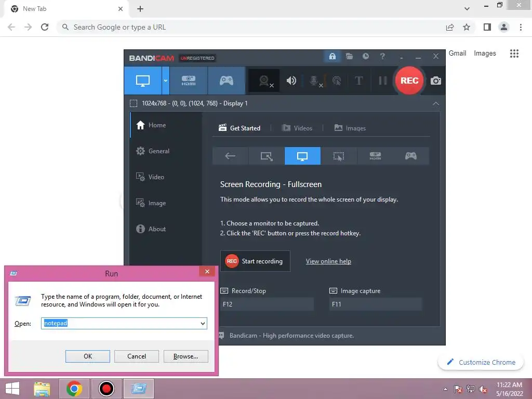Toggle mouse click effect icon

pyautogui.click(x=337, y=81)
